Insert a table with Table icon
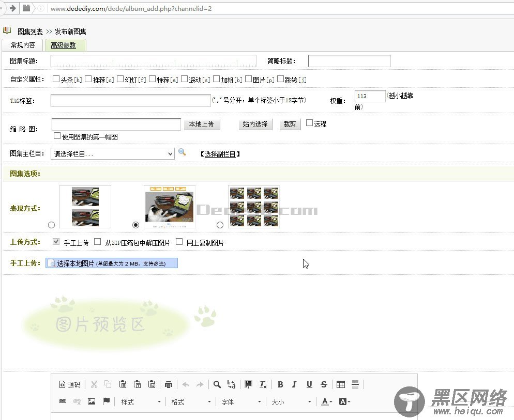514x420 pixels. click(x=341, y=385)
